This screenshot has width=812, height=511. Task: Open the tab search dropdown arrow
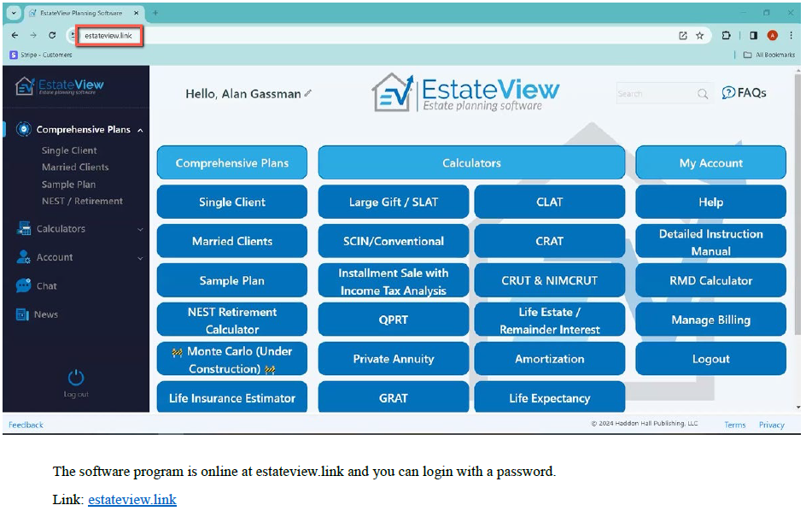click(x=14, y=13)
